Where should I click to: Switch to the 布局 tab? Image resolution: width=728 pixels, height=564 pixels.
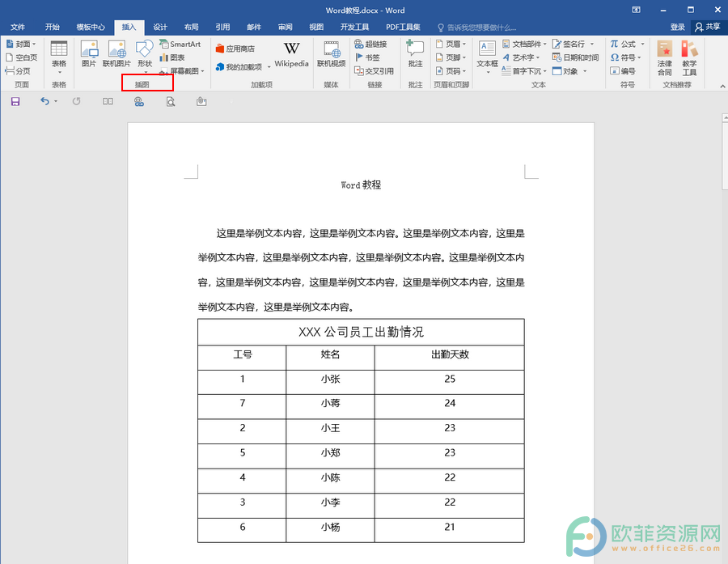[191, 27]
